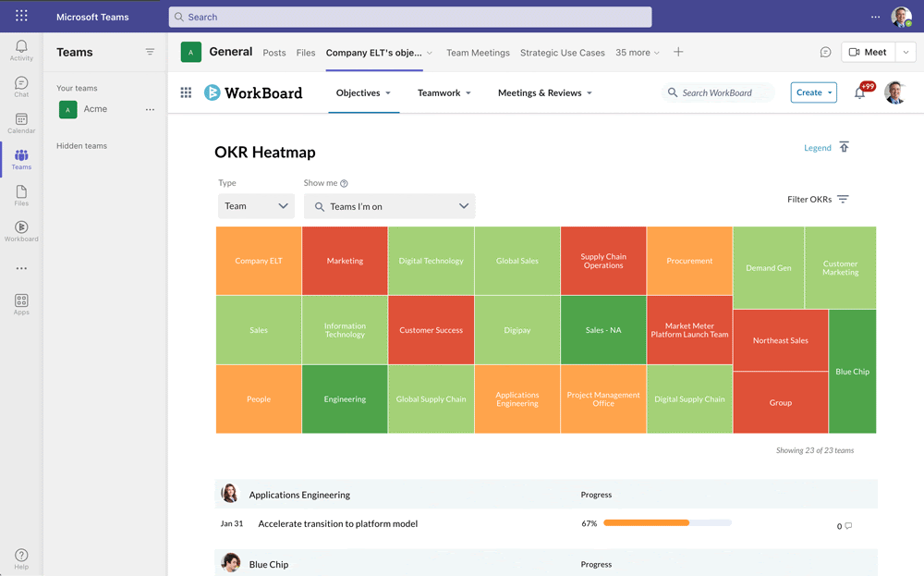Open Filter OKRs options
924x576 pixels.
[x=818, y=199]
